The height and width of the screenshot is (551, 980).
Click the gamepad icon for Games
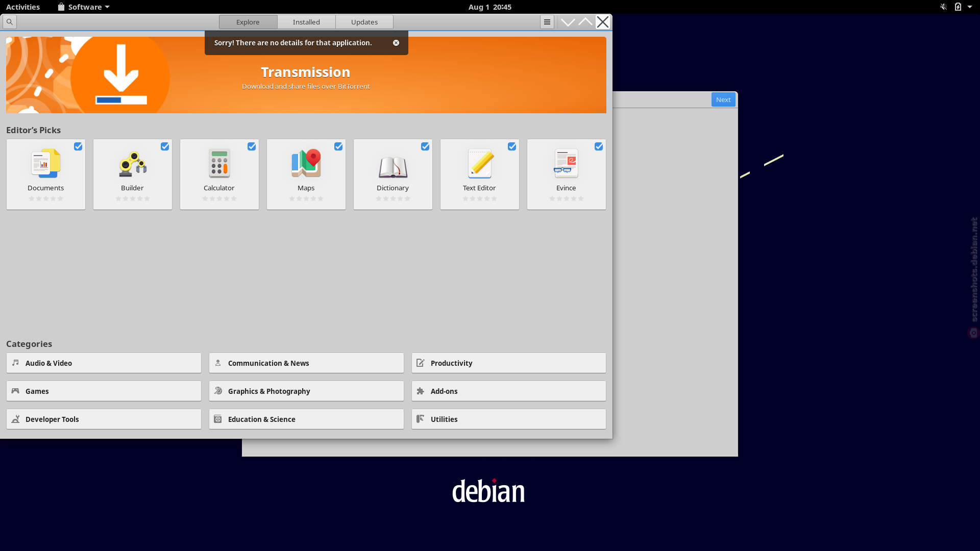point(15,391)
